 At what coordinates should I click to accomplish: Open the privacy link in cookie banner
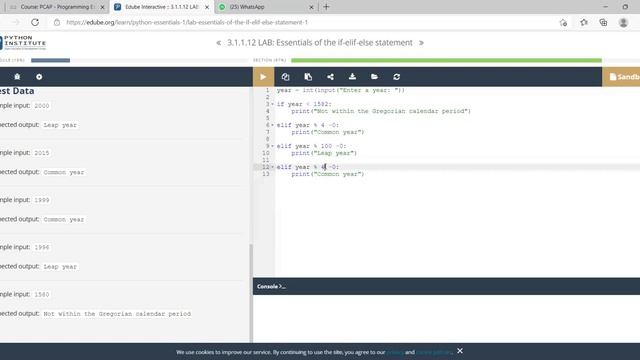(395, 352)
